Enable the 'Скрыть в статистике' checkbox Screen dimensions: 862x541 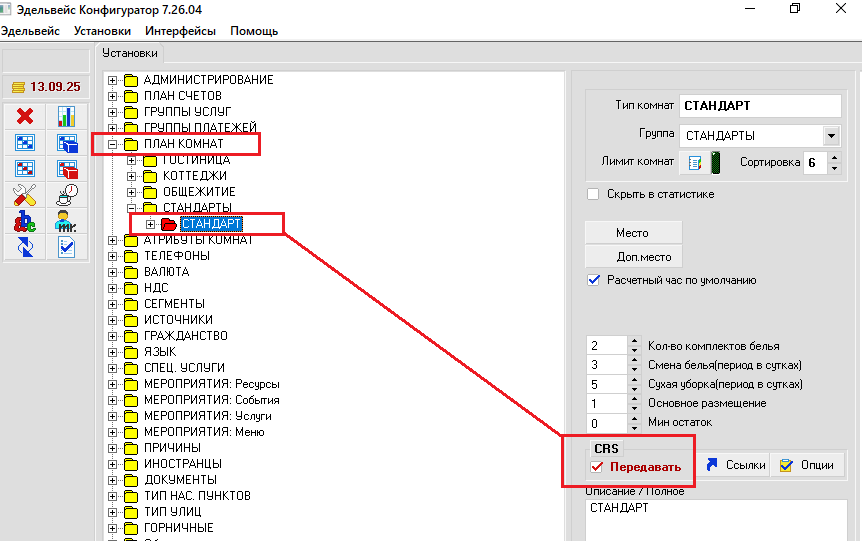pyautogui.click(x=594, y=194)
